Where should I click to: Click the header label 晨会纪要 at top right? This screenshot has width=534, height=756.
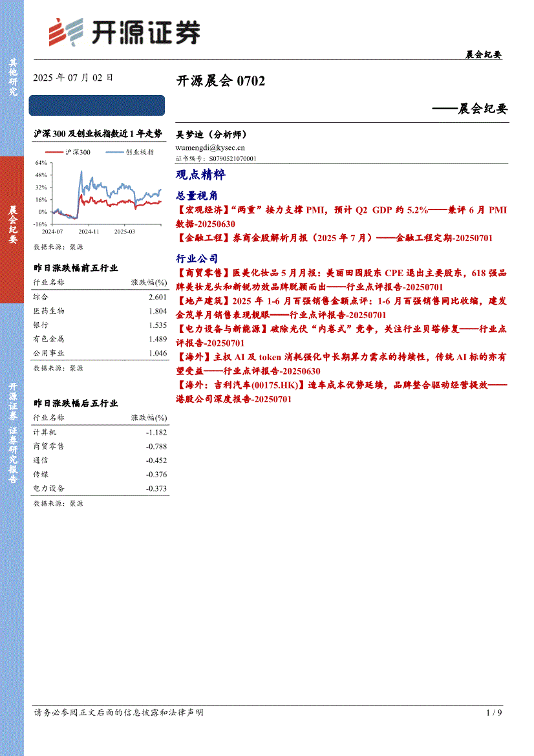click(x=484, y=54)
